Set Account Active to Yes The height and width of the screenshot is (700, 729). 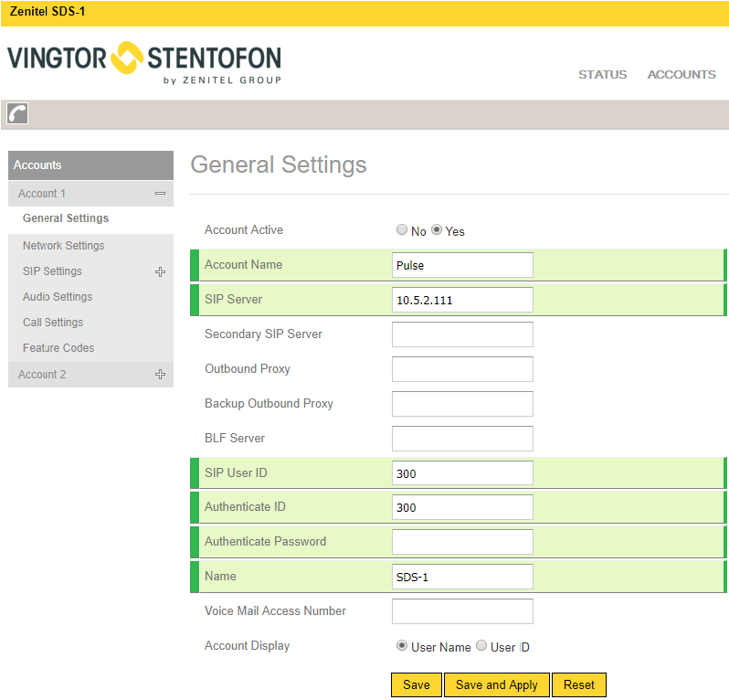437,230
